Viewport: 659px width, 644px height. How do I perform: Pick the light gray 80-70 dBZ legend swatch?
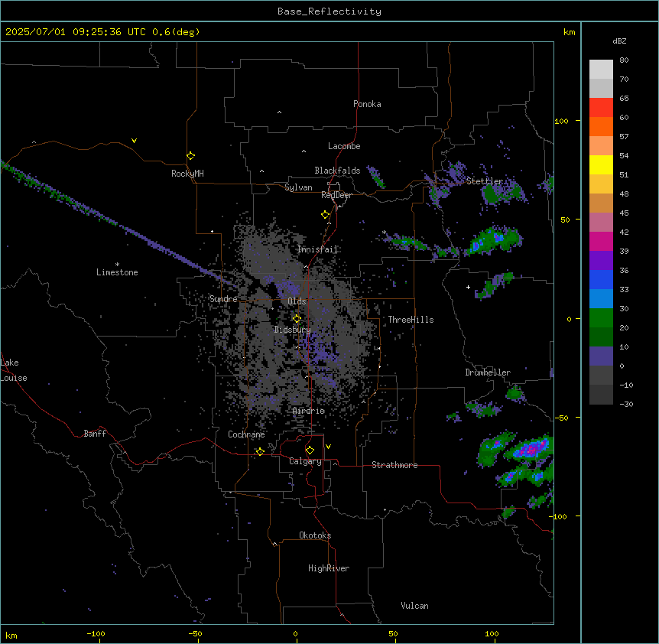pyautogui.click(x=601, y=70)
